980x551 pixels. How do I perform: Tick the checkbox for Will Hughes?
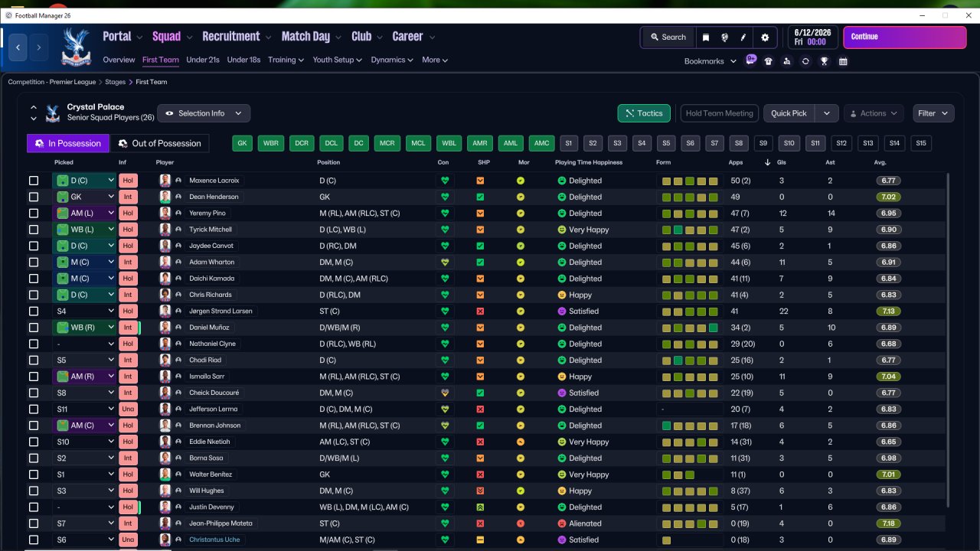pos(34,491)
